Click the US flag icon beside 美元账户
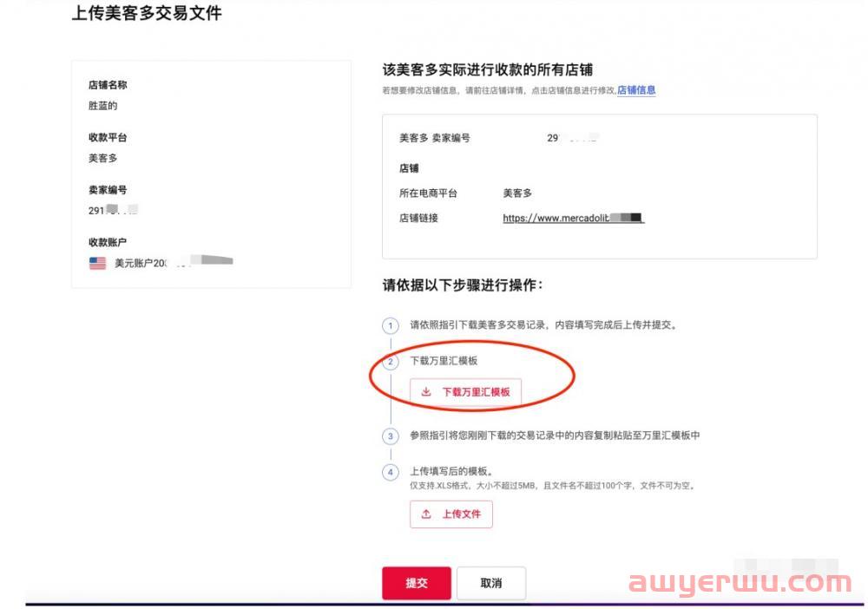Image resolution: width=868 pixels, height=609 pixels. (x=97, y=263)
